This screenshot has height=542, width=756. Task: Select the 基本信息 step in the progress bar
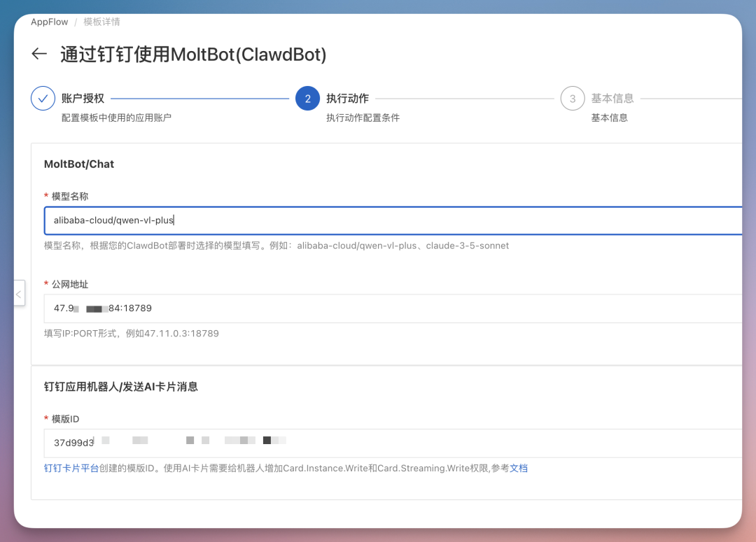click(612, 98)
